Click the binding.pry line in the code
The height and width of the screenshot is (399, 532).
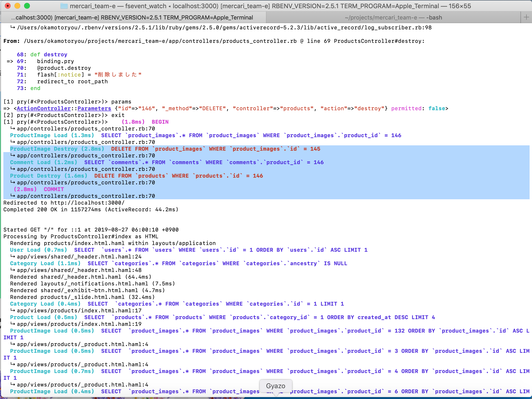(x=55, y=61)
